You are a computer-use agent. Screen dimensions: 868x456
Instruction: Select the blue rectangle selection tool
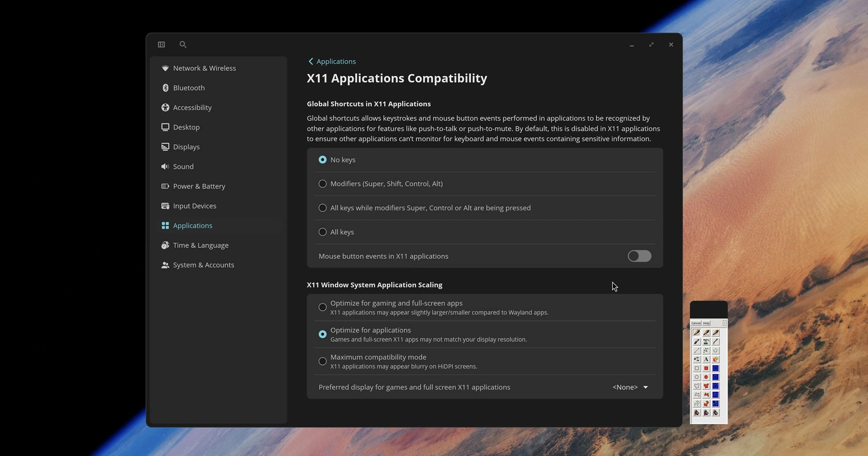(716, 368)
